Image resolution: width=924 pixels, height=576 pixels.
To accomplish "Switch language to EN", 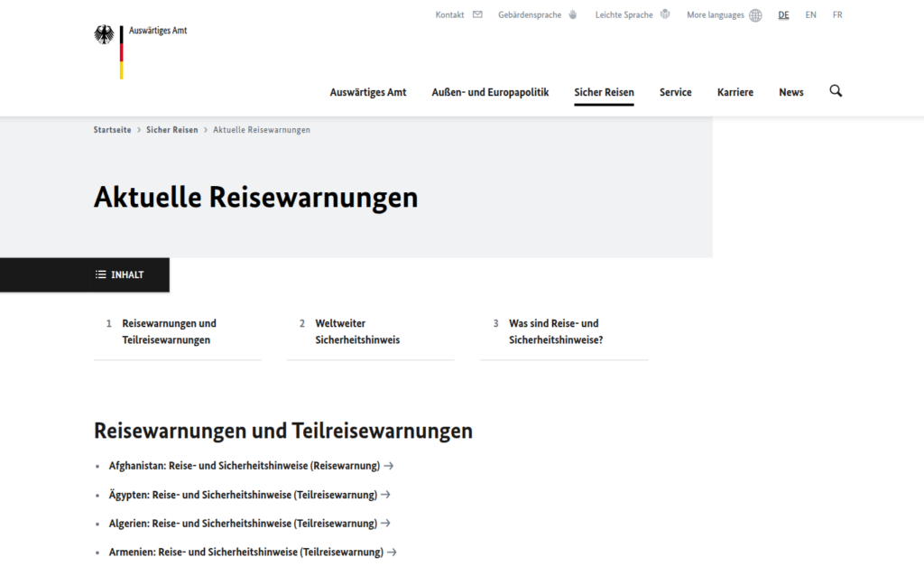I will click(x=811, y=14).
